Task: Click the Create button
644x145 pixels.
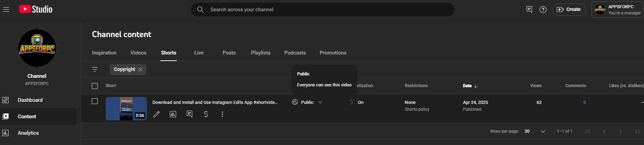Action: (569, 10)
